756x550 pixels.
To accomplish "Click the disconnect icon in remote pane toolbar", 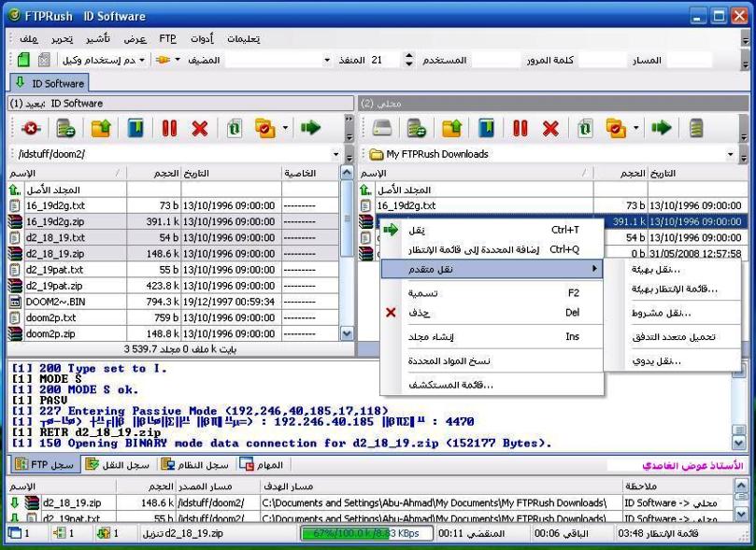I will coord(31,128).
